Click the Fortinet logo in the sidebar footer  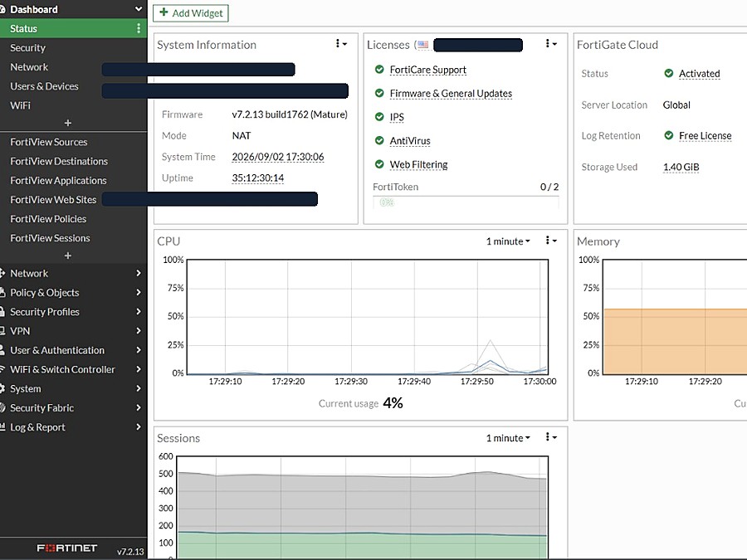tap(67, 548)
